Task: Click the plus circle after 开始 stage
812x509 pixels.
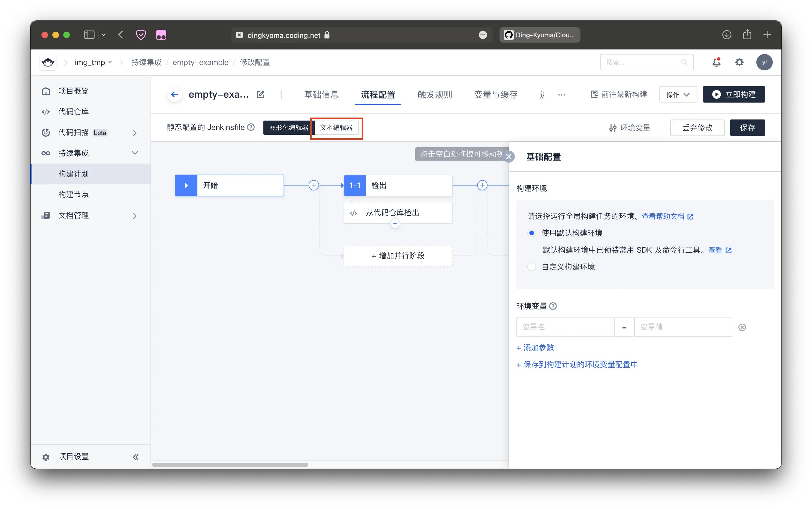Action: (x=314, y=185)
